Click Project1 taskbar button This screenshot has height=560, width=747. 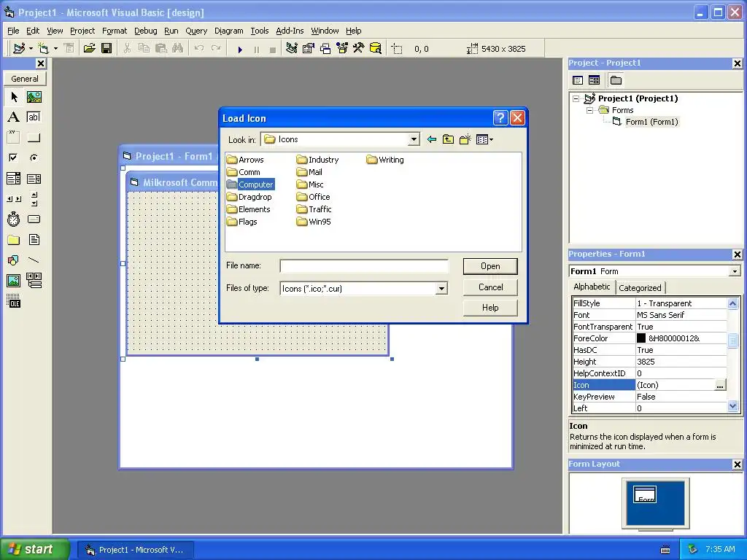tap(135, 550)
